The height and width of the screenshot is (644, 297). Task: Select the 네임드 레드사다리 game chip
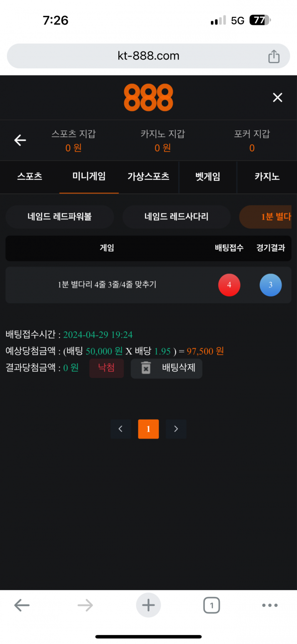click(177, 216)
